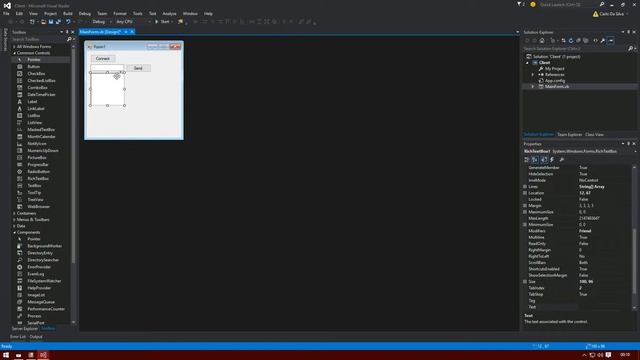Pick the CheckedListBox toolbox item

[41, 80]
